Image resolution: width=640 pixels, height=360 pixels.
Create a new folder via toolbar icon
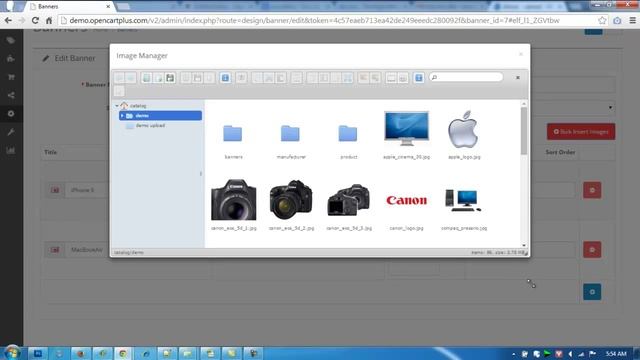click(x=147, y=78)
